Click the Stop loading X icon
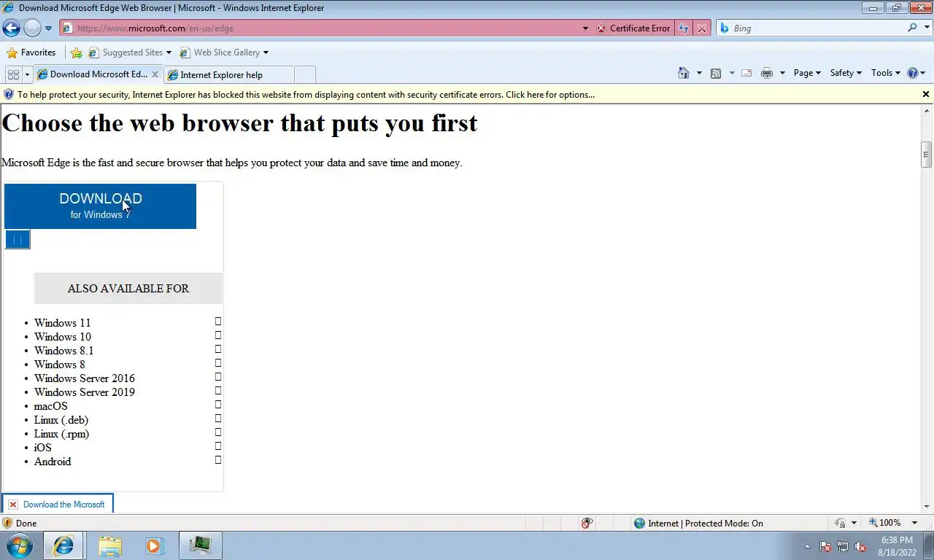The width and height of the screenshot is (934, 560). (x=702, y=28)
